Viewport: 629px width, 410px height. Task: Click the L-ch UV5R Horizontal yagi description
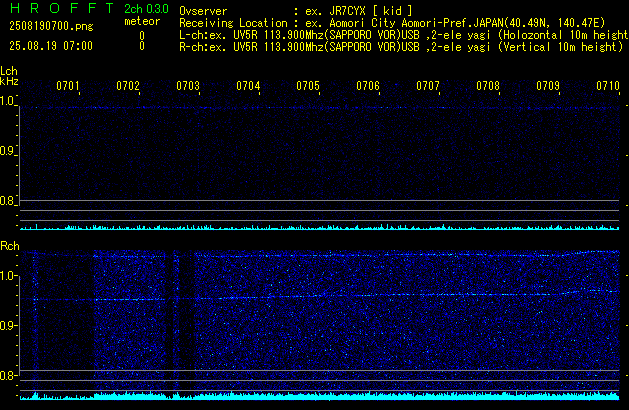(404, 35)
